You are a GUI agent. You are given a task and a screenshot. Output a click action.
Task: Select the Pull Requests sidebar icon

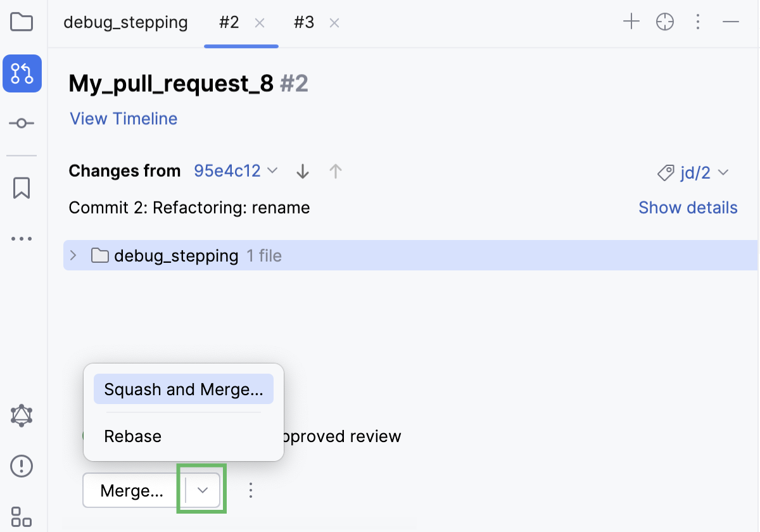[x=22, y=73]
